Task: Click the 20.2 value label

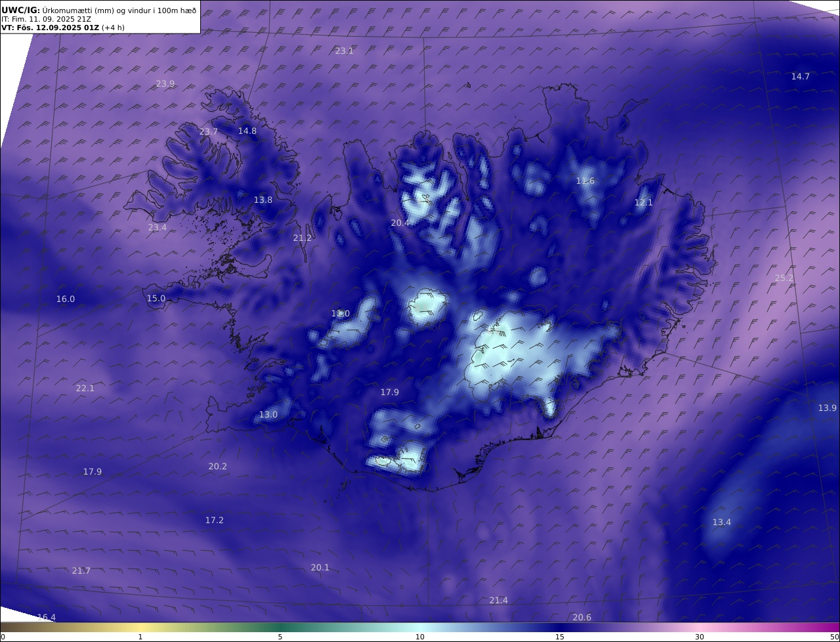Action: click(x=218, y=466)
